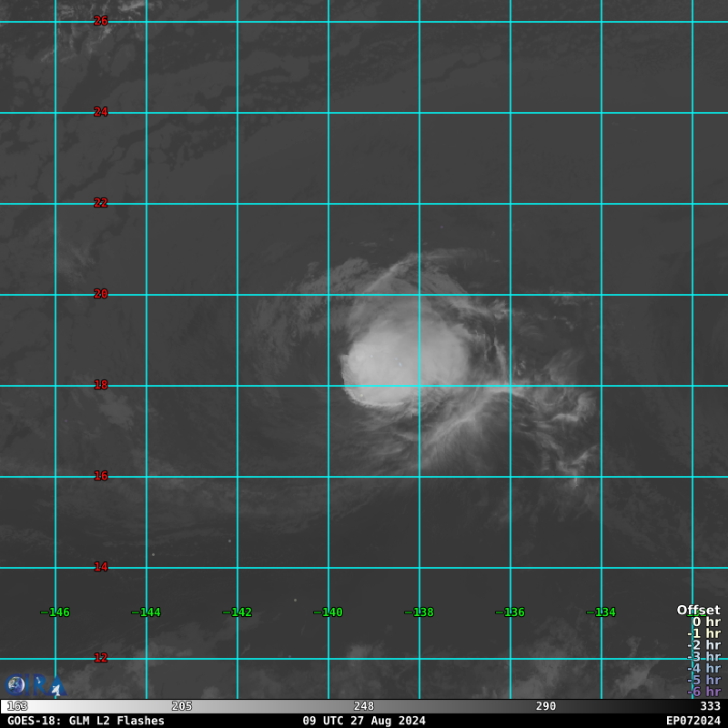
Task: Click the EP072024 storm identifier
Action: (693, 721)
